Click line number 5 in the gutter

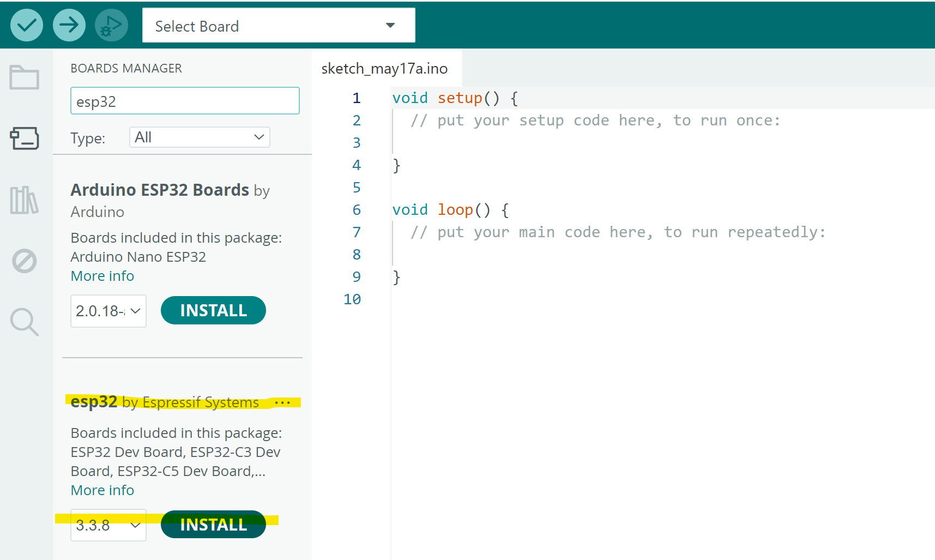[357, 188]
